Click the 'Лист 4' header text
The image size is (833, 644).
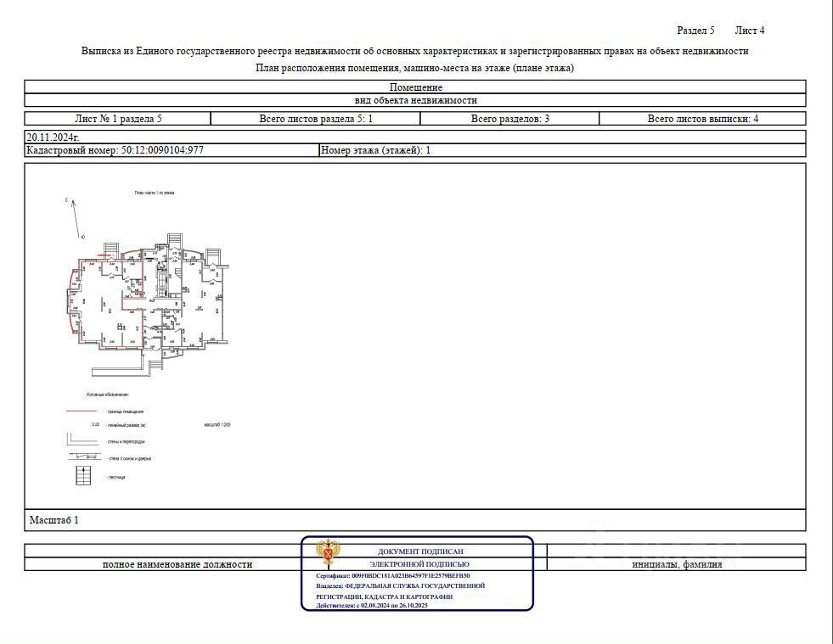click(x=750, y=31)
